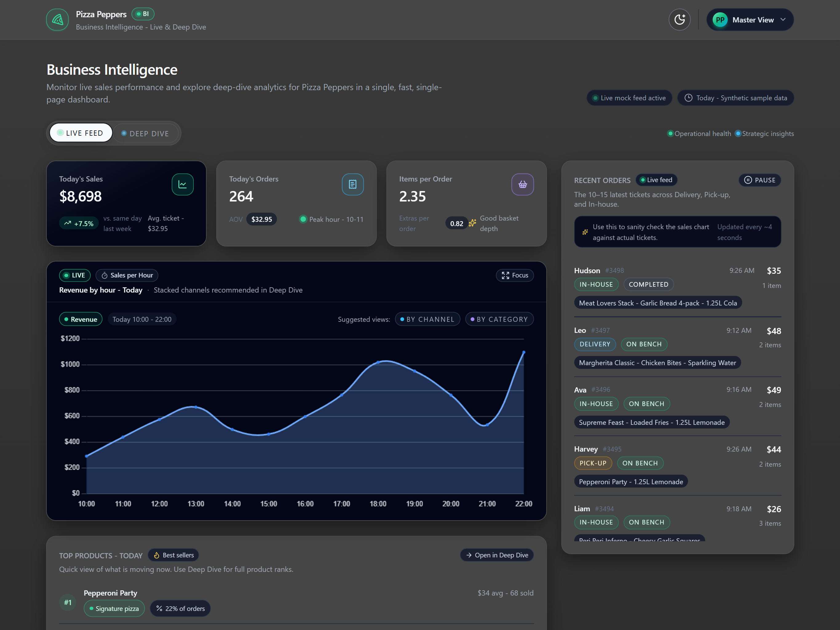Click the #1 rank badge for Pepperoni Party
840x630 pixels.
(x=68, y=602)
